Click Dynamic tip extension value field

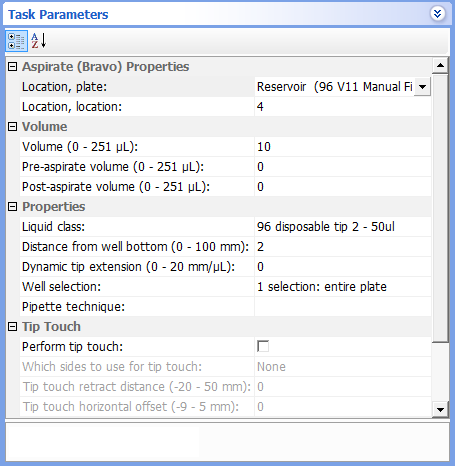343,267
